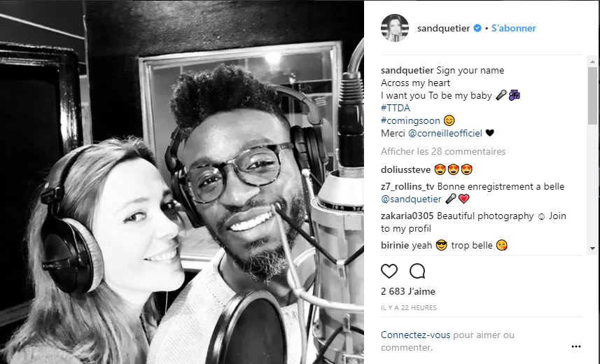Image resolution: width=600 pixels, height=364 pixels.
Task: Open the #TTDA hashtag
Action: (x=396, y=108)
